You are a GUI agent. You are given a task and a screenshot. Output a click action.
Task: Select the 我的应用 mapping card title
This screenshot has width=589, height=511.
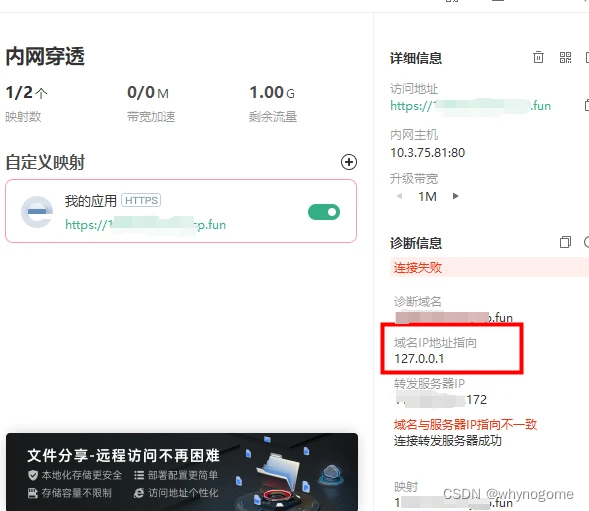pos(91,201)
